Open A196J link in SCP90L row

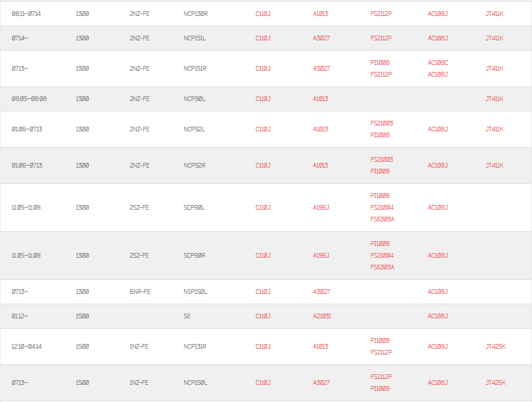321,207
